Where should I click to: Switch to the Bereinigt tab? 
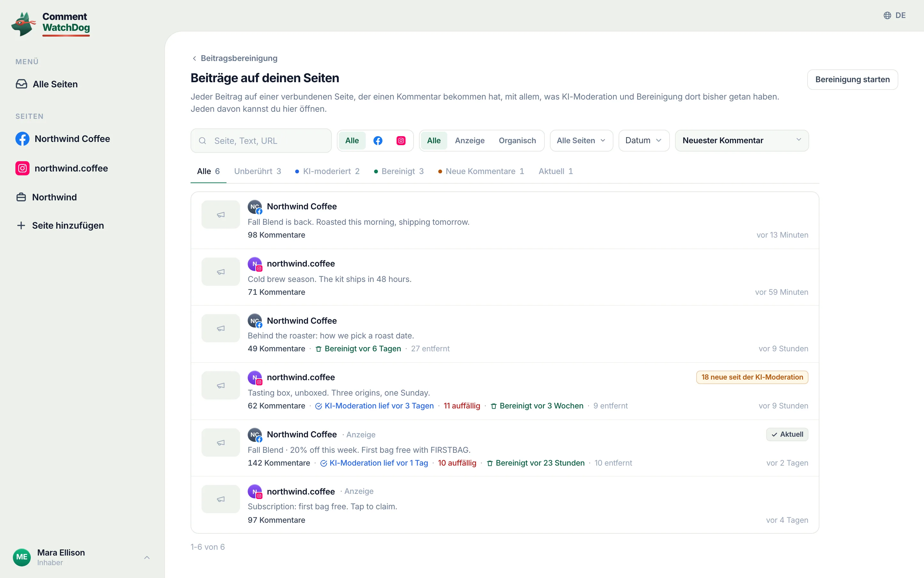click(x=398, y=171)
